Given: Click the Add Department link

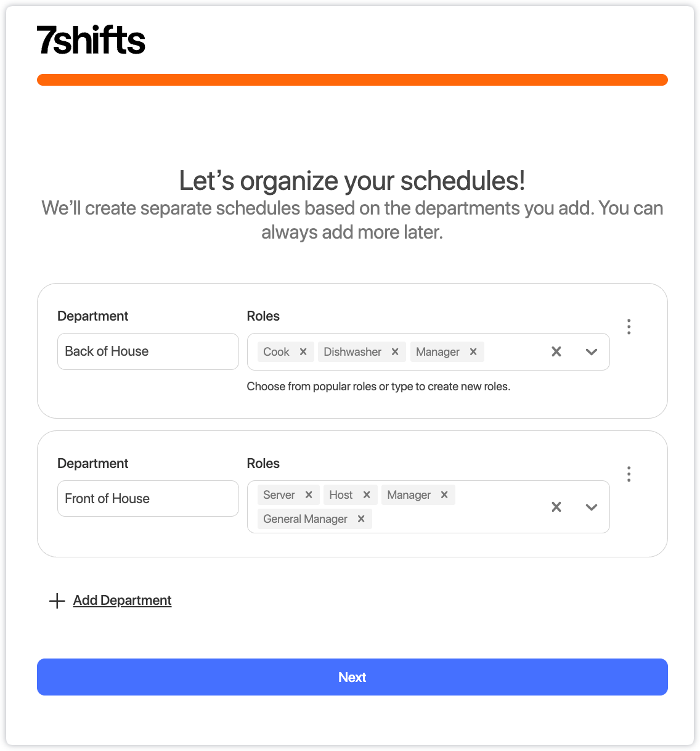Looking at the screenshot, I should [122, 601].
